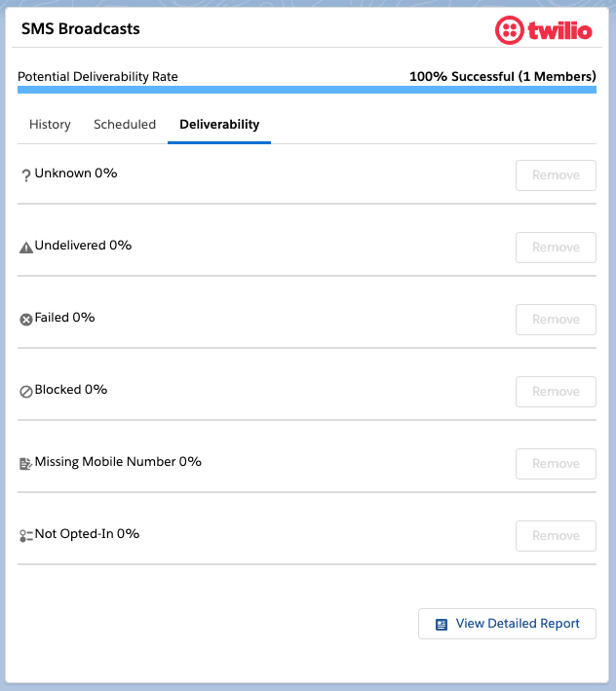Remove Not Opted-In members
The height and width of the screenshot is (691, 616).
coord(556,536)
